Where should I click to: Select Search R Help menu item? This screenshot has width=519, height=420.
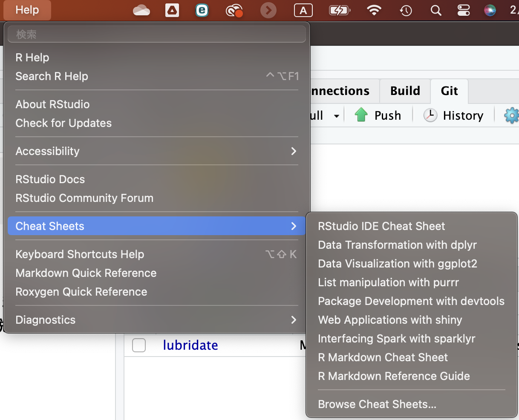click(x=157, y=76)
